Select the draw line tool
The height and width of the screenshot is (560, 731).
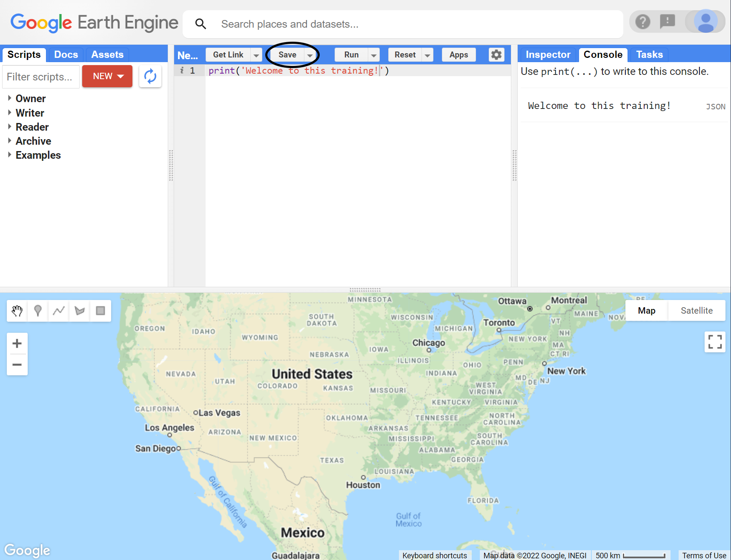(x=59, y=311)
